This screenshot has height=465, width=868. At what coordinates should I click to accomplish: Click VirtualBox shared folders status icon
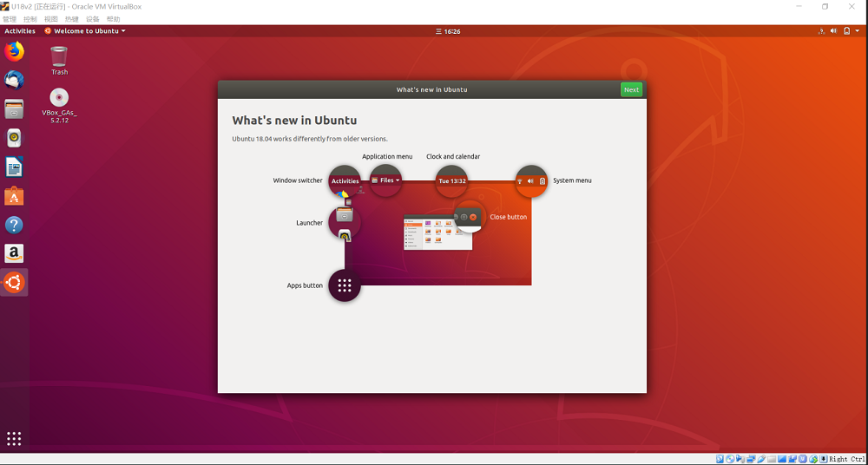[772, 459]
